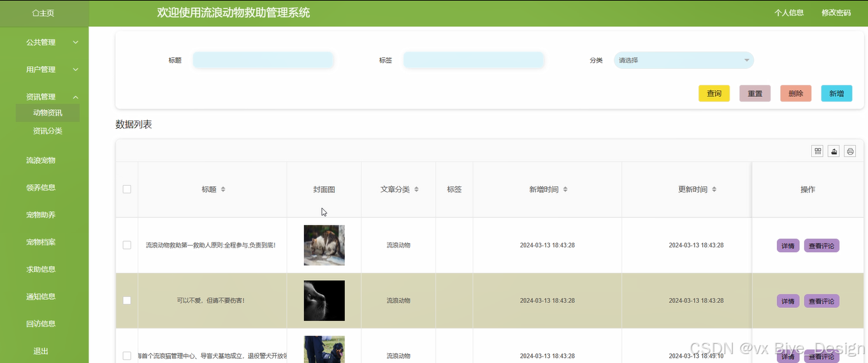This screenshot has height=363, width=868.
Task: Click title 可以不爱，但请不要伤害！
Action: 210,300
